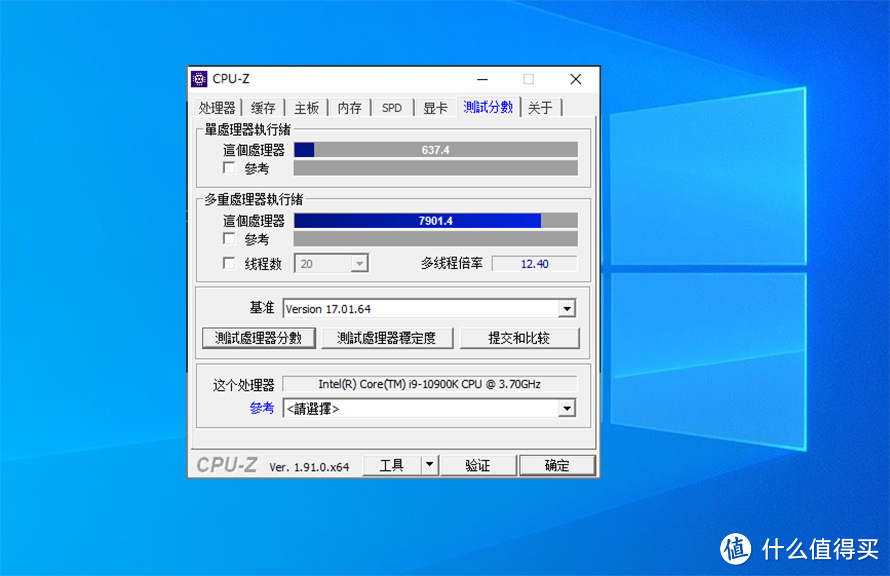The image size is (890, 576).
Task: Click the 验证 button
Action: (478, 465)
